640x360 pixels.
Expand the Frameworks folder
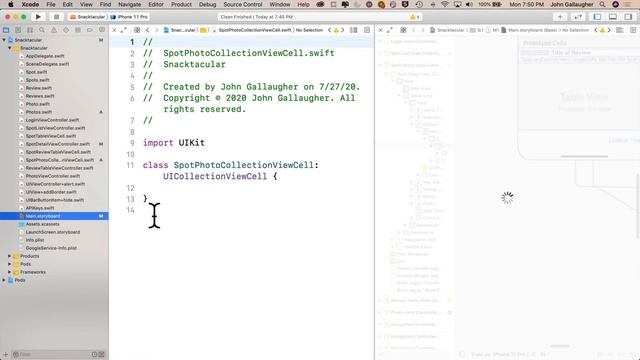10,272
